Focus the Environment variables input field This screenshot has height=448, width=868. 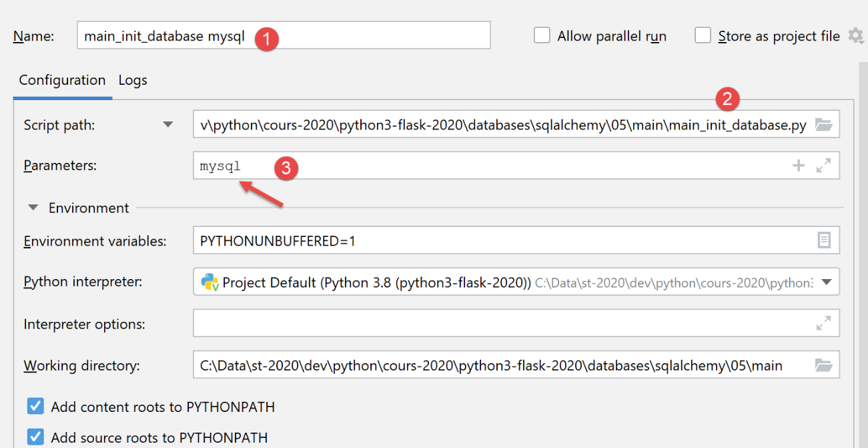(500, 240)
